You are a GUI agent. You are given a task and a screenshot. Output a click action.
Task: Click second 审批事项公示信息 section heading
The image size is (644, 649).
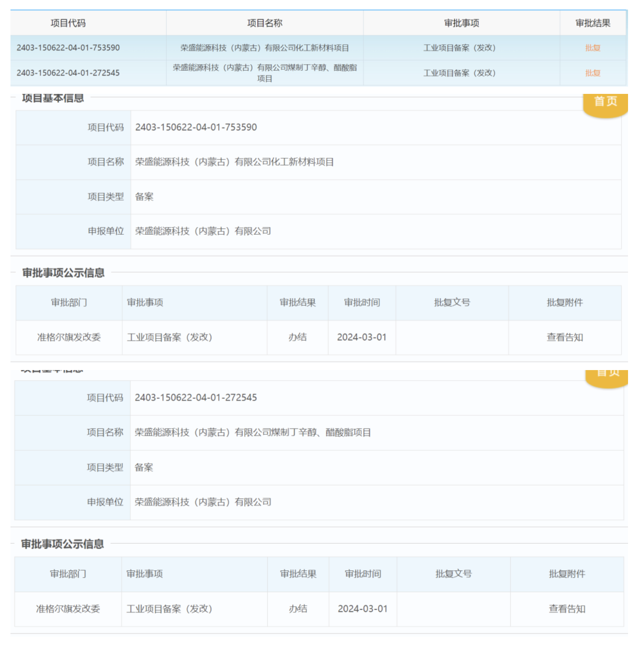[62, 544]
